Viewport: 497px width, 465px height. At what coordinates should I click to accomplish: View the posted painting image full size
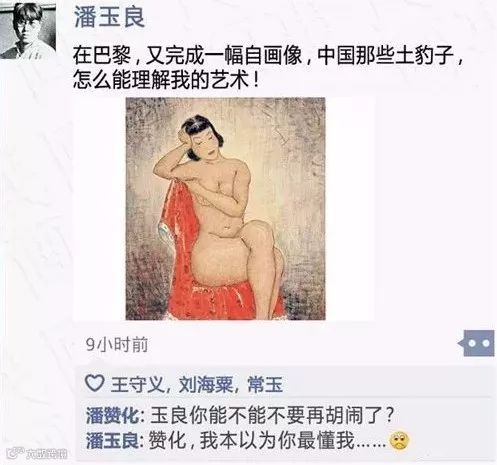coord(225,209)
